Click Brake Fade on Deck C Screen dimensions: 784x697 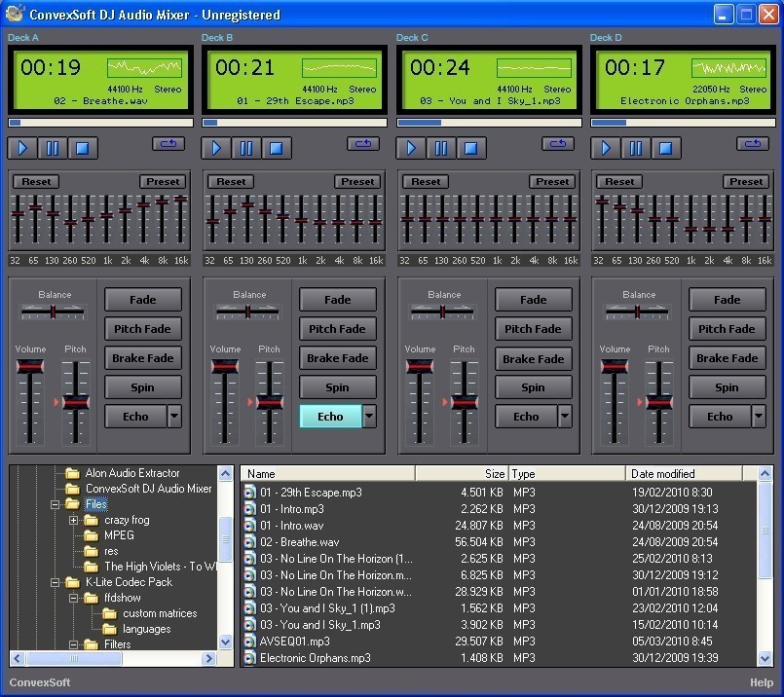(533, 358)
